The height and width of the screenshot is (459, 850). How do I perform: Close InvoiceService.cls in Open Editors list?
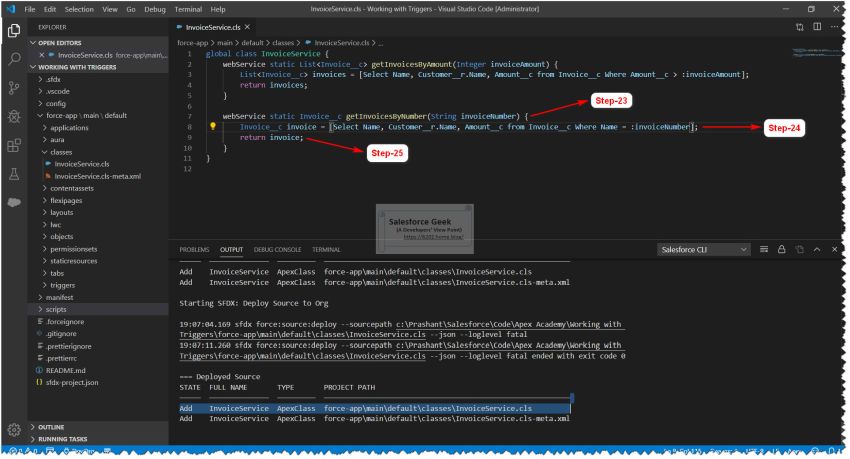coord(42,55)
